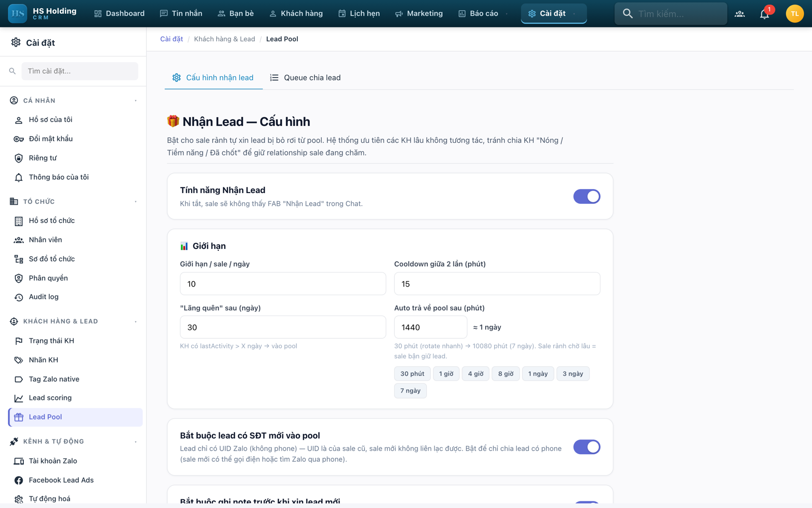This screenshot has width=812, height=508.
Task: Click the key icon for Đổi mật khẩu
Action: click(18, 139)
